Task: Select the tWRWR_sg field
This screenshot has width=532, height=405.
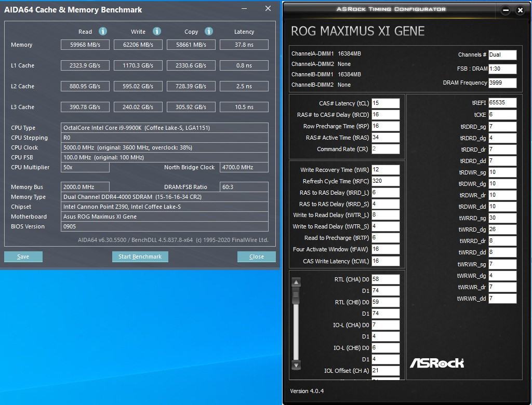Action: tap(502, 264)
